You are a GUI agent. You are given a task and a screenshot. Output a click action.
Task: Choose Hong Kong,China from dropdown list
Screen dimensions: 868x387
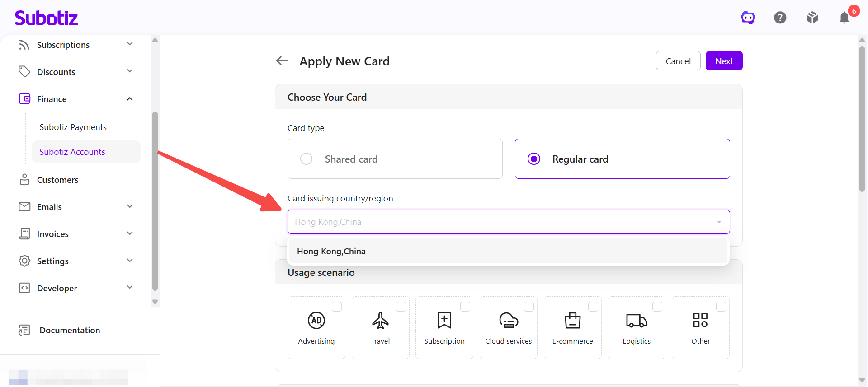509,251
